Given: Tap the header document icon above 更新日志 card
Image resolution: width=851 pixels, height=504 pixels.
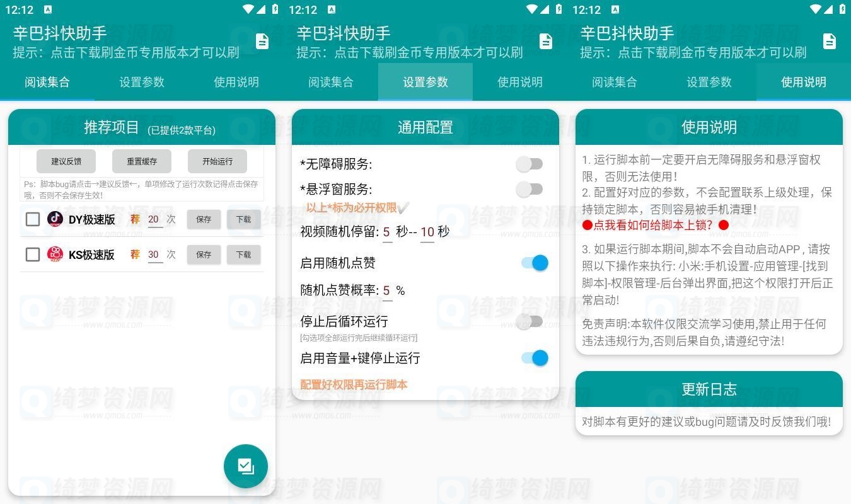Looking at the screenshot, I should click(x=830, y=42).
